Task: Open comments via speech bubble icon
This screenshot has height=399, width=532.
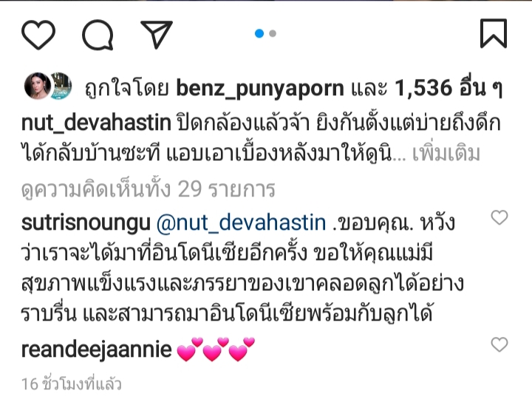Action: click(x=98, y=35)
